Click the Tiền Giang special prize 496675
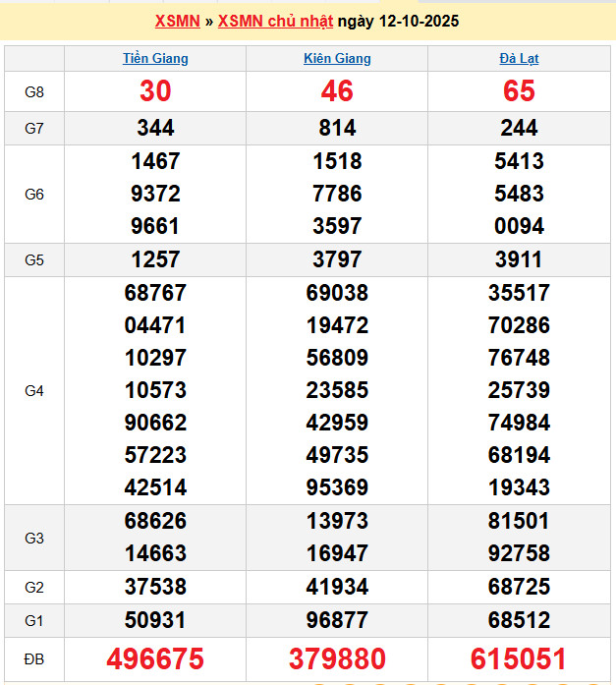The width and height of the screenshot is (616, 685). (x=155, y=657)
